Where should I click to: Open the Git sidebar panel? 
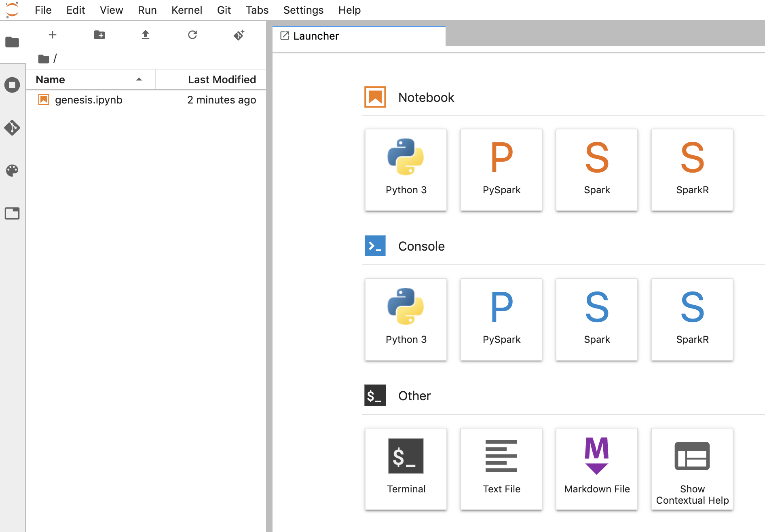[x=12, y=128]
